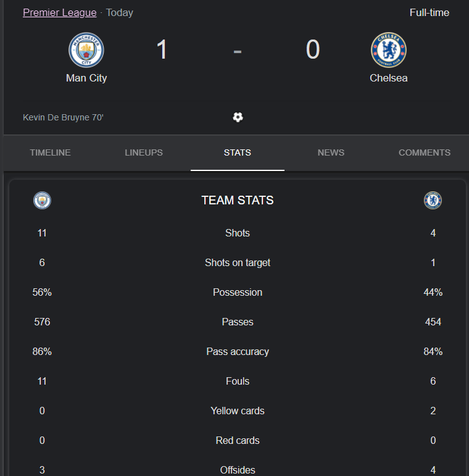The image size is (469, 476).
Task: Click the Team Stats heading
Action: [x=238, y=201]
